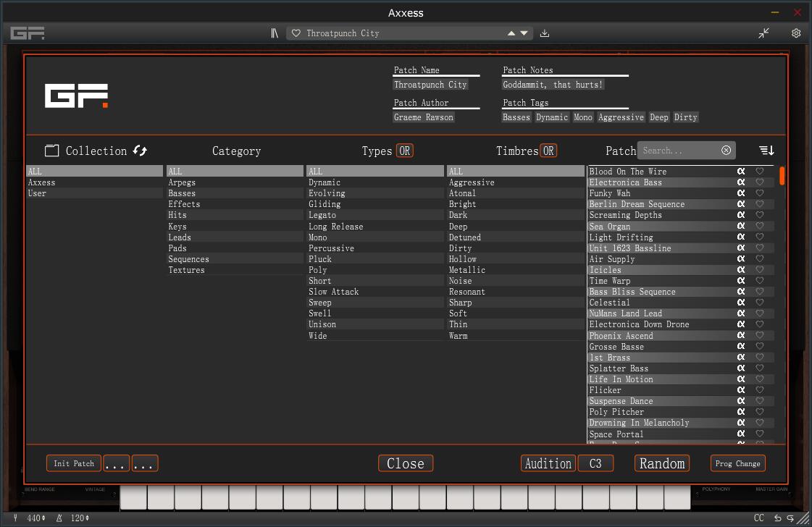The height and width of the screenshot is (527, 812).
Task: Favorite the Celestial patch
Action: click(x=760, y=303)
